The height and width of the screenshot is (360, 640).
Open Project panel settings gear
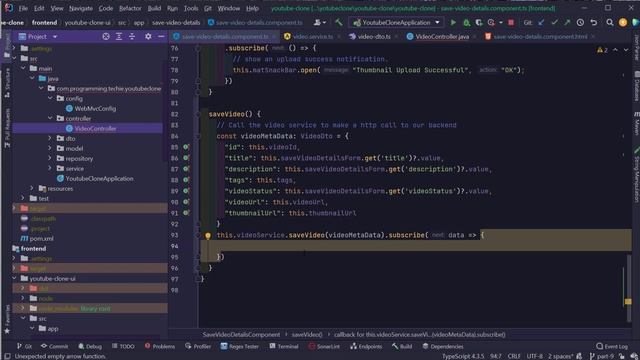[x=148, y=37]
